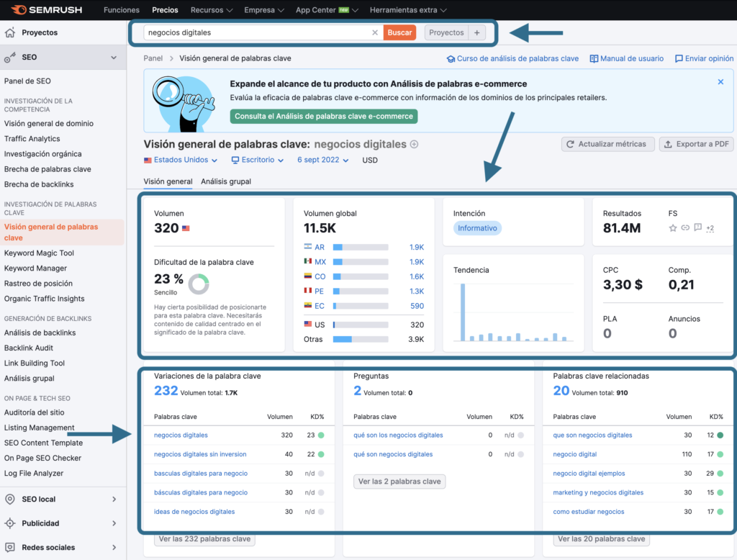The height and width of the screenshot is (560, 737).
Task: Click the SEO wrench icon in sidebar
Action: click(x=10, y=56)
